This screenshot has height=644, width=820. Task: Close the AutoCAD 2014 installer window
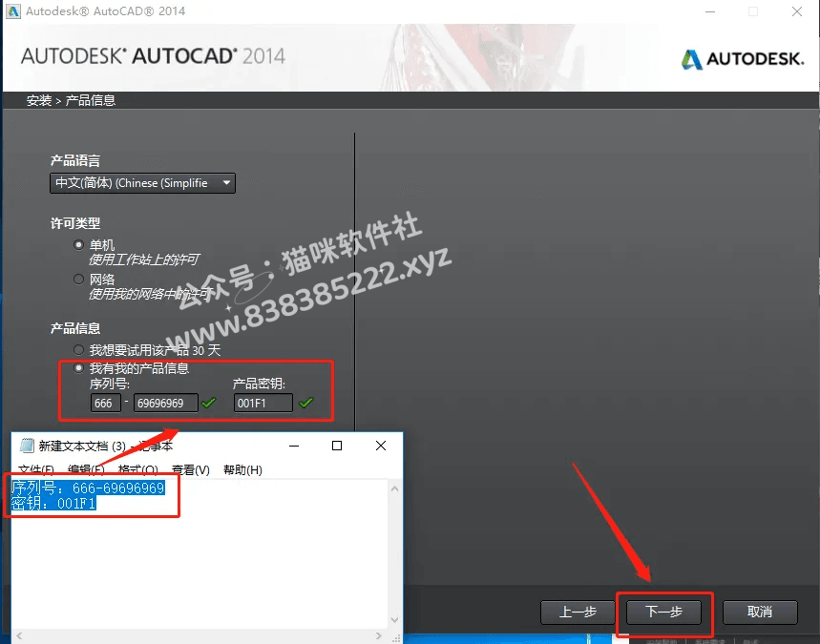click(x=797, y=11)
